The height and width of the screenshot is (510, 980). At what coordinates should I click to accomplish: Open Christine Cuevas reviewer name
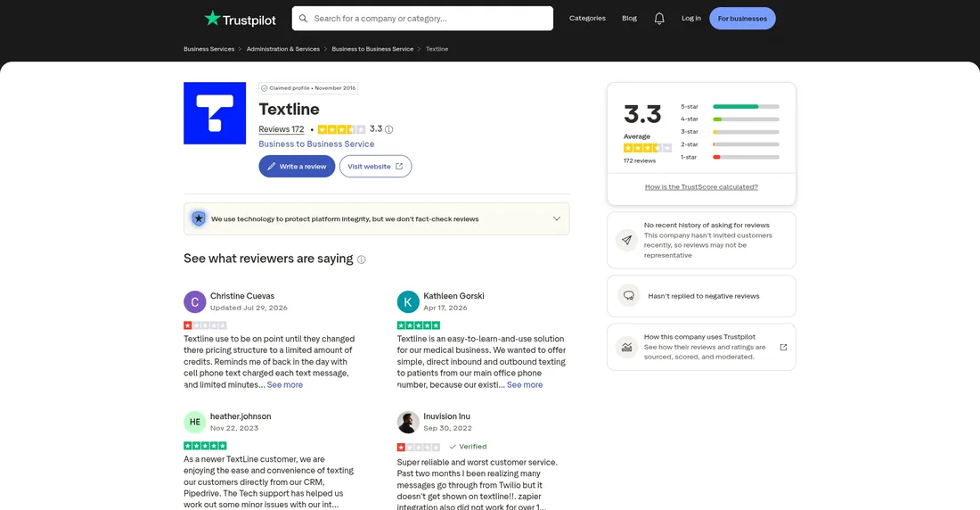pyautogui.click(x=241, y=296)
